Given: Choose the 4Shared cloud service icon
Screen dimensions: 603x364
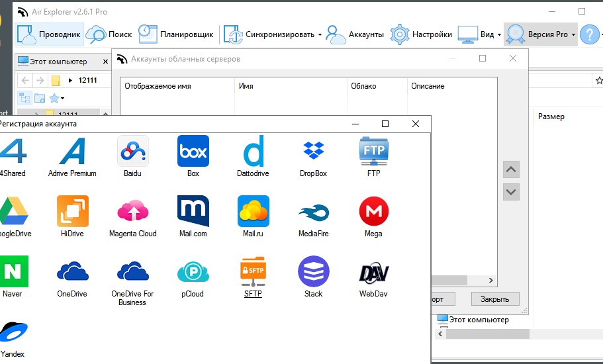Looking at the screenshot, I should click(x=13, y=151).
